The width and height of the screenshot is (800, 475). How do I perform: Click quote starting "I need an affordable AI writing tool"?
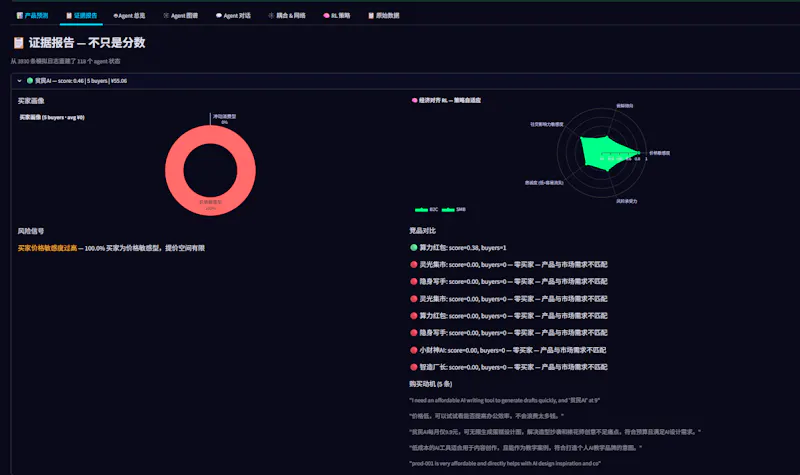(504, 401)
